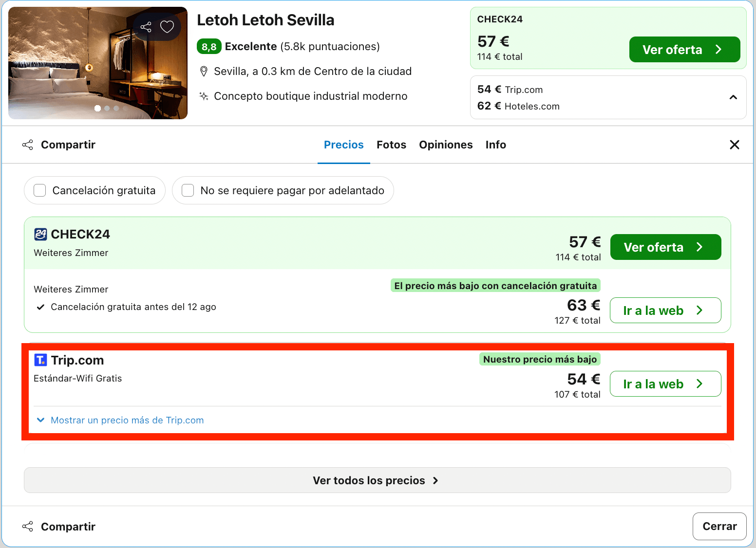Click the 62 € Hoteles.com price in summary
This screenshot has width=756, height=548.
tap(518, 106)
